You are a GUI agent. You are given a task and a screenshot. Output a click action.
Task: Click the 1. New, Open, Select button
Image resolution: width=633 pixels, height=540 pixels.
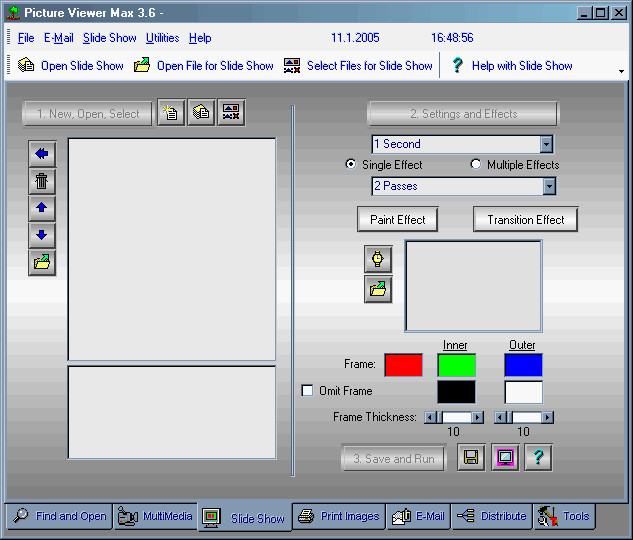point(88,114)
